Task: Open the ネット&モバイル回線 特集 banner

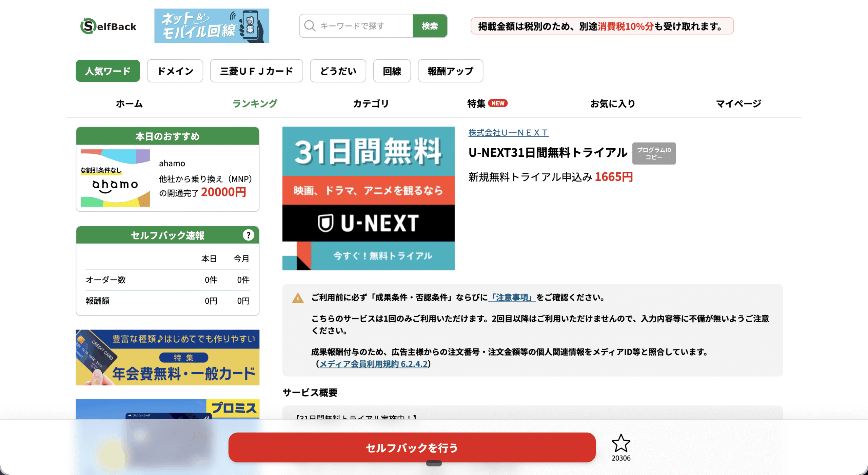Action: pos(212,26)
